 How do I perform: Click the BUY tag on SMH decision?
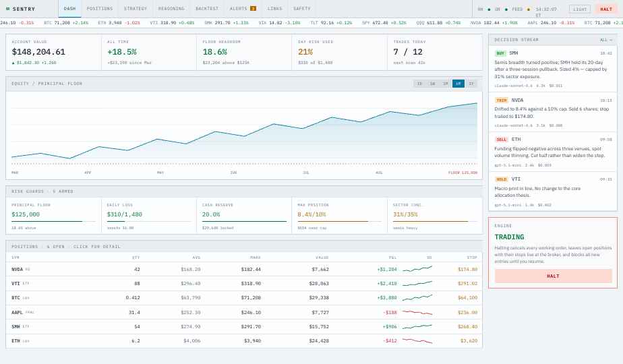tap(500, 53)
